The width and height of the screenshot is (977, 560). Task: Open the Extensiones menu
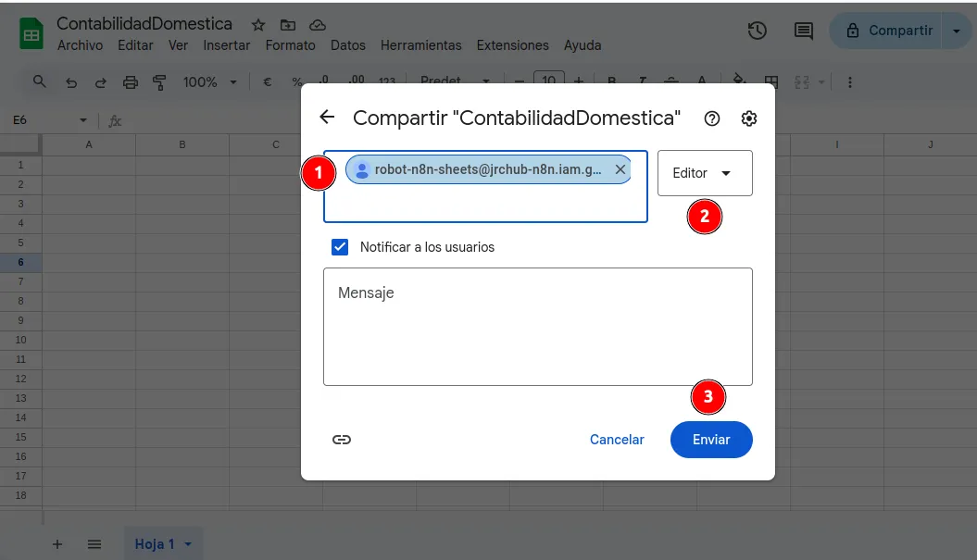(513, 45)
